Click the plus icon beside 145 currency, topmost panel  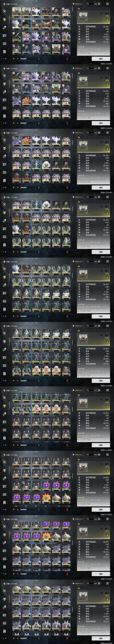pyautogui.click(x=99, y=4)
